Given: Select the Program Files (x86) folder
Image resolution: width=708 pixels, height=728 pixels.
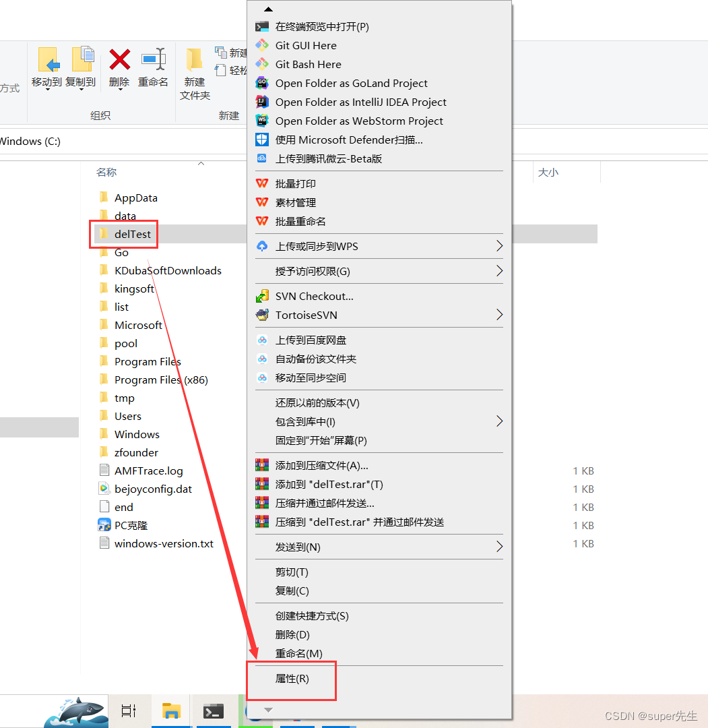Looking at the screenshot, I should click(x=161, y=380).
